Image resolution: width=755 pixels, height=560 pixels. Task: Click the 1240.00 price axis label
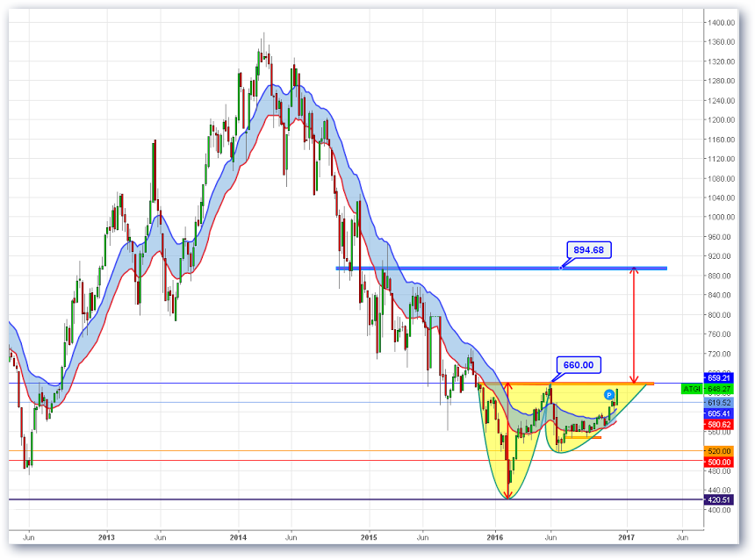point(721,101)
